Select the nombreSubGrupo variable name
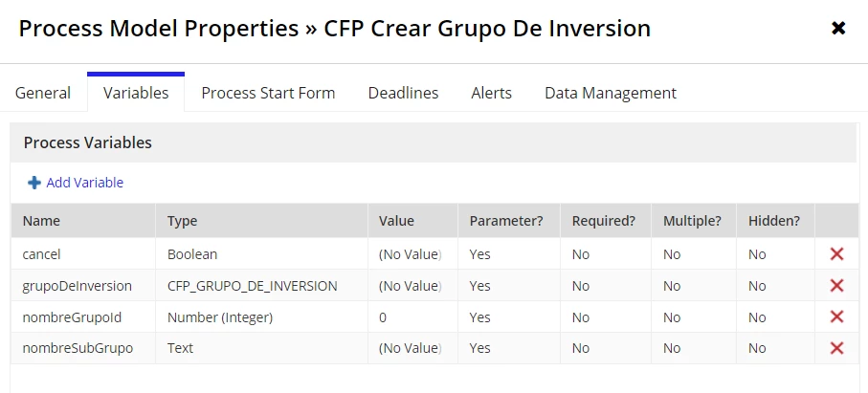868x393 pixels. 78,348
